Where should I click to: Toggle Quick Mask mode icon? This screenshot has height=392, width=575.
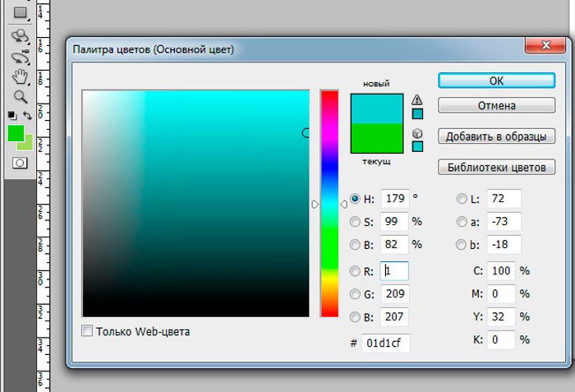(x=20, y=164)
